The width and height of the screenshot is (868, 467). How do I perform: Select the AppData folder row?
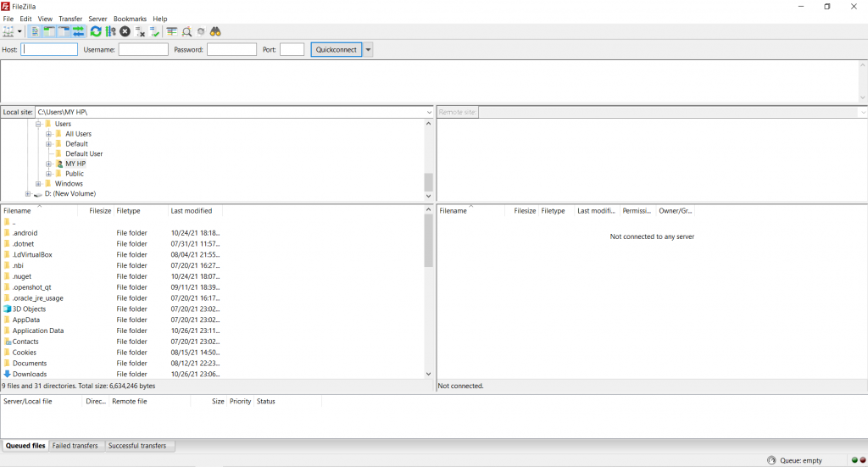[x=113, y=320]
